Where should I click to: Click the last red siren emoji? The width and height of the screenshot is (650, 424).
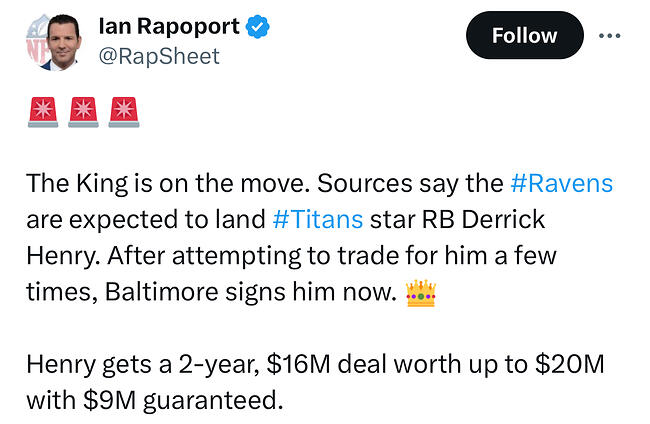(x=122, y=112)
